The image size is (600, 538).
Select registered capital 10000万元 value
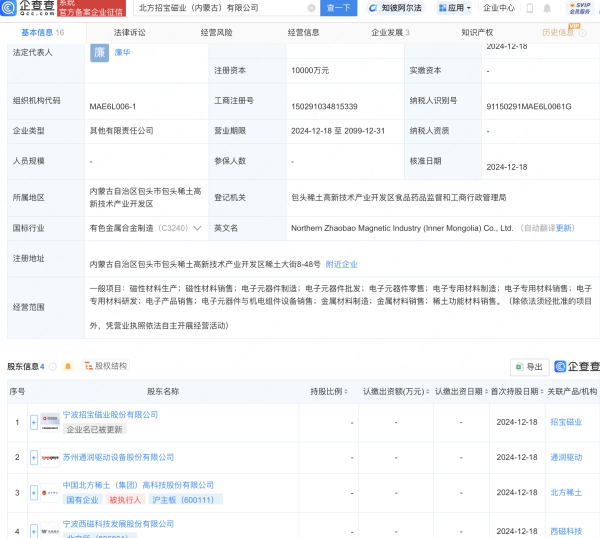coord(310,71)
